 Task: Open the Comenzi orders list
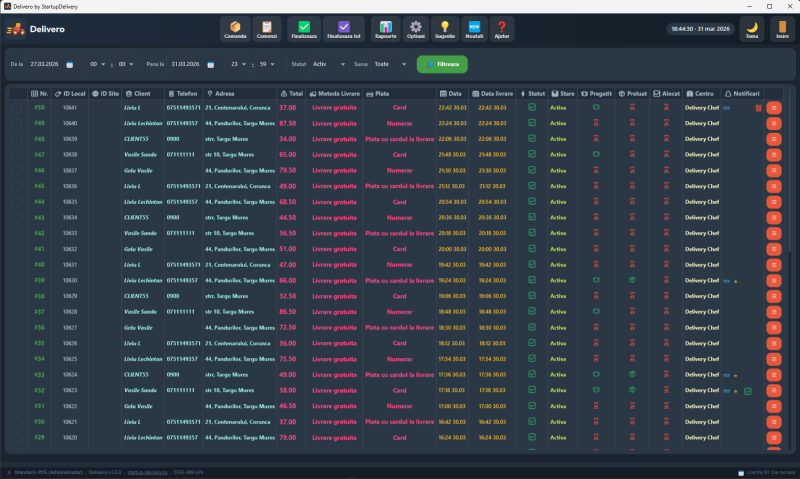[266, 29]
